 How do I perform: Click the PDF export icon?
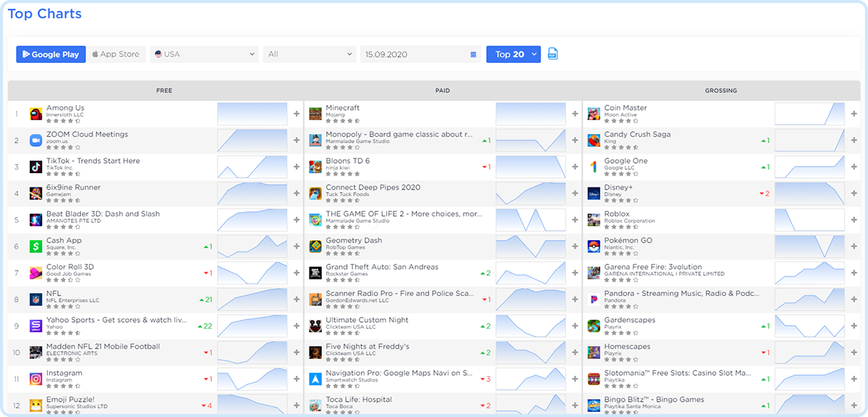(x=553, y=54)
